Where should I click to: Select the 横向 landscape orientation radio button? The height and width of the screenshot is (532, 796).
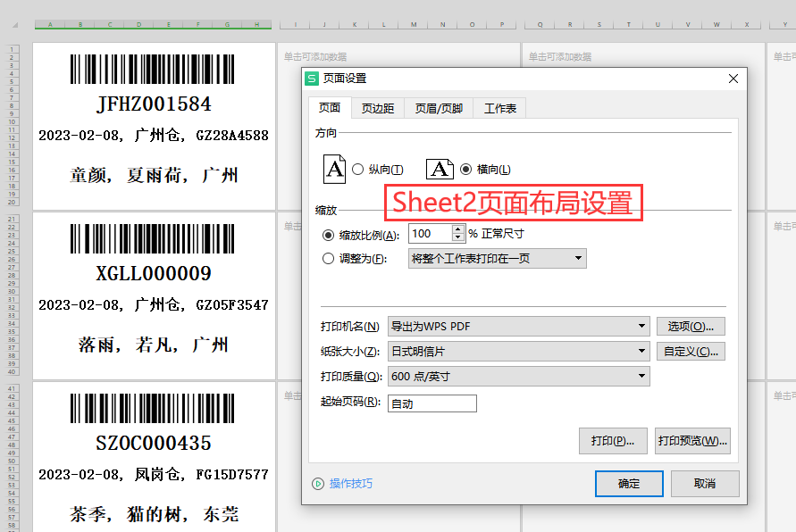[x=466, y=170]
